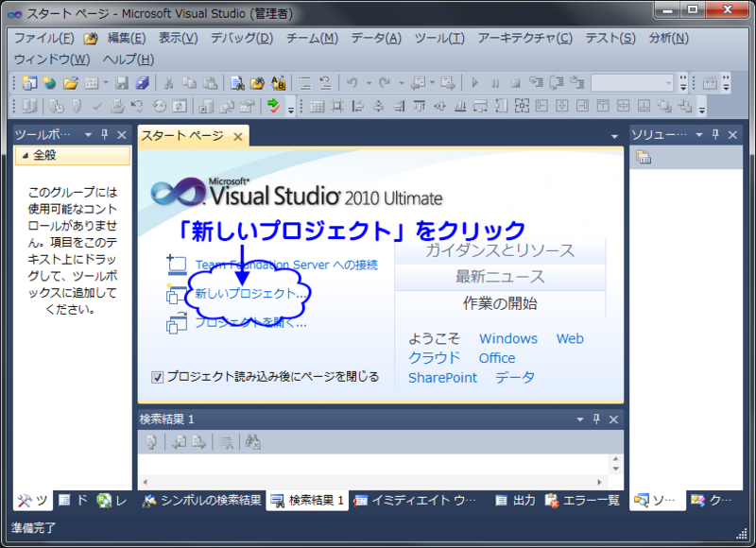Pin the Solution Explorer panel
The height and width of the screenshot is (548, 756).
click(715, 134)
